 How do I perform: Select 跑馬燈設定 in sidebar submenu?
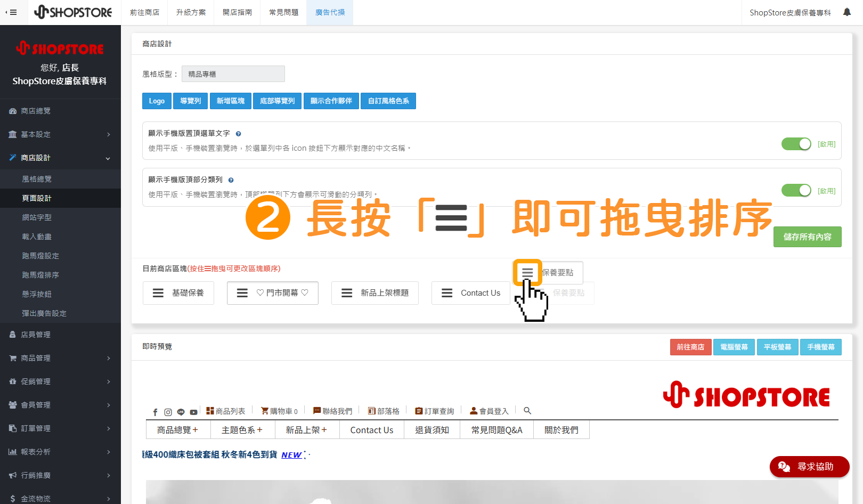[x=40, y=256]
